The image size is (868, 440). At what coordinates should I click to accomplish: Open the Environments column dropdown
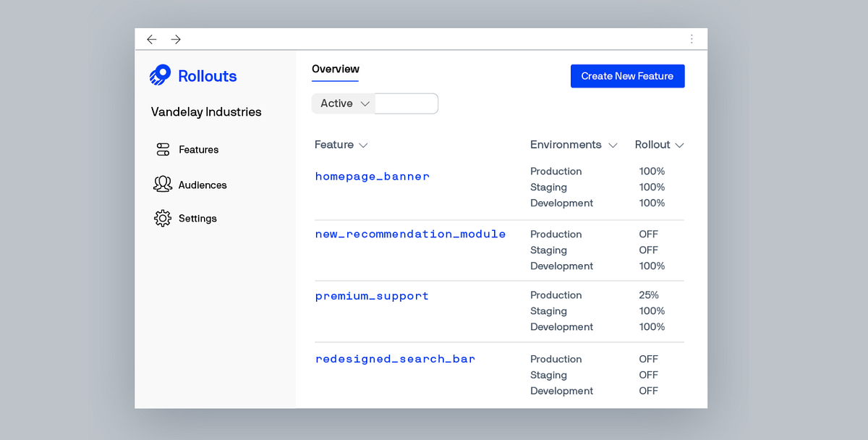pyautogui.click(x=574, y=145)
